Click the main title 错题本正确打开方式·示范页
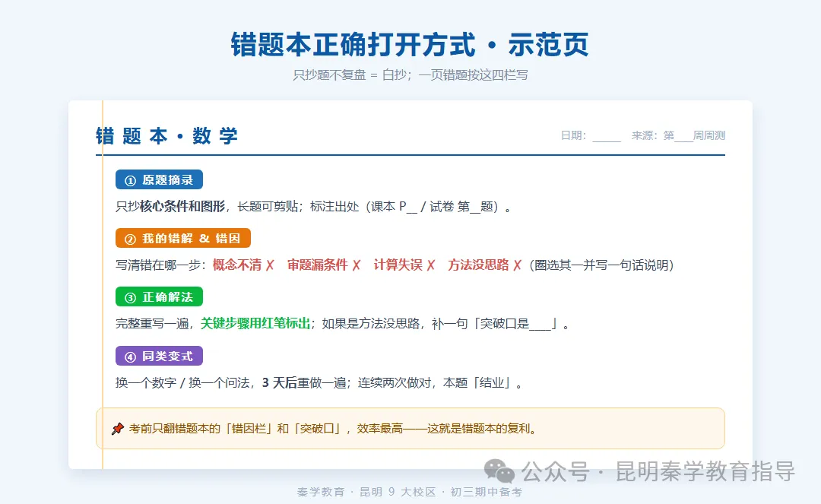 click(x=410, y=45)
